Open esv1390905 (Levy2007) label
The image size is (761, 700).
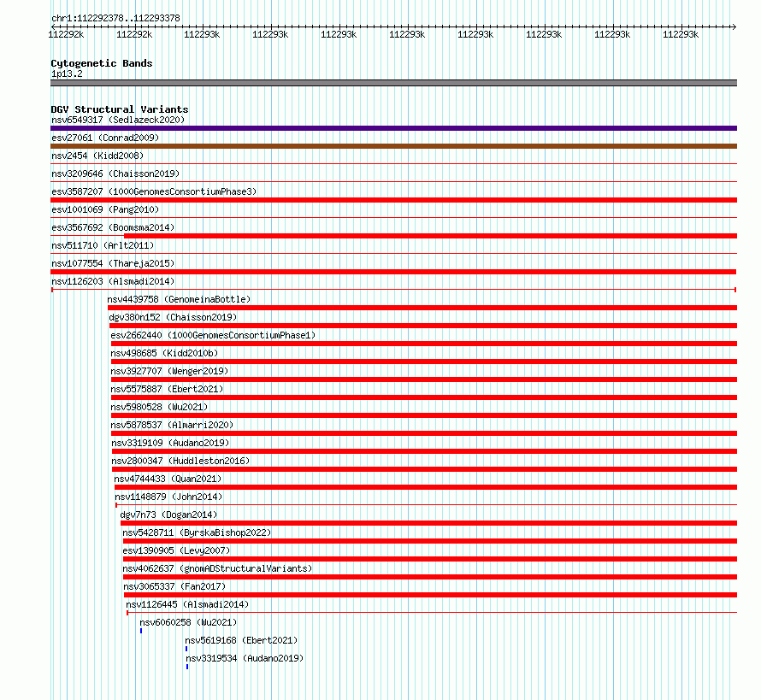click(x=176, y=550)
